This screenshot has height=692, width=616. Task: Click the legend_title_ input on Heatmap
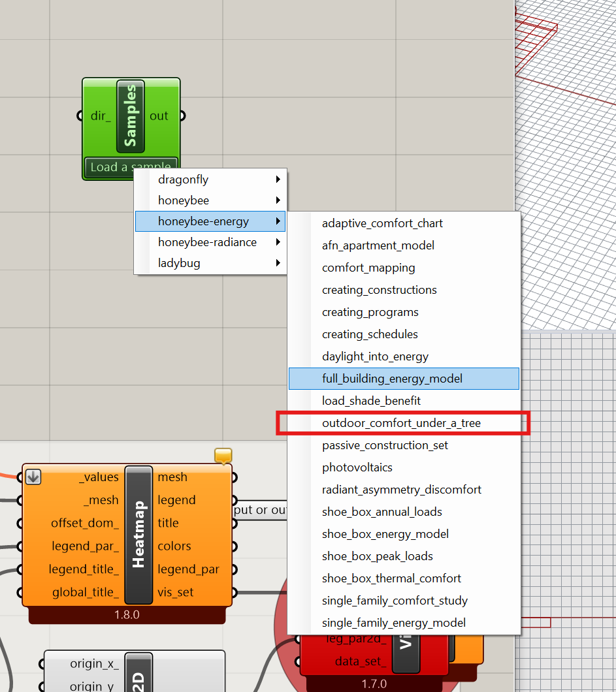pos(84,569)
